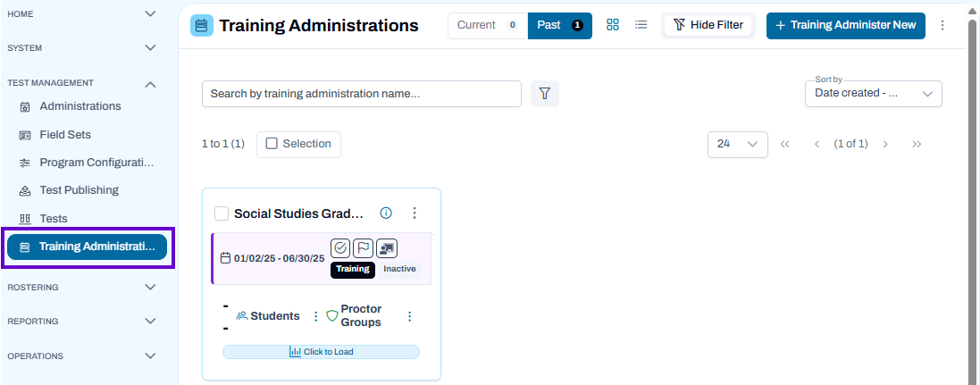980x385 pixels.
Task: Check the Social Studies card checkbox
Action: pyautogui.click(x=222, y=213)
